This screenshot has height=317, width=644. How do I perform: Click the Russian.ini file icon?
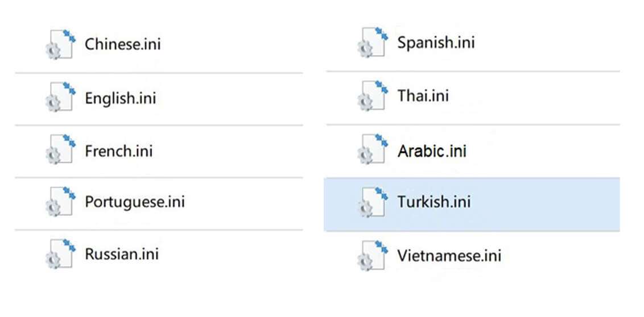click(x=61, y=254)
